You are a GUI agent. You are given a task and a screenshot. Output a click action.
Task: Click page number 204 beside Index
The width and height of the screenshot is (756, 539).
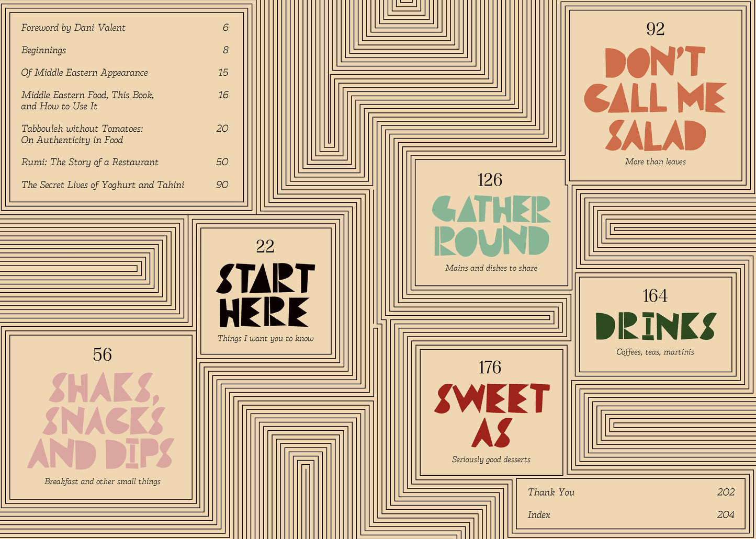(x=726, y=515)
